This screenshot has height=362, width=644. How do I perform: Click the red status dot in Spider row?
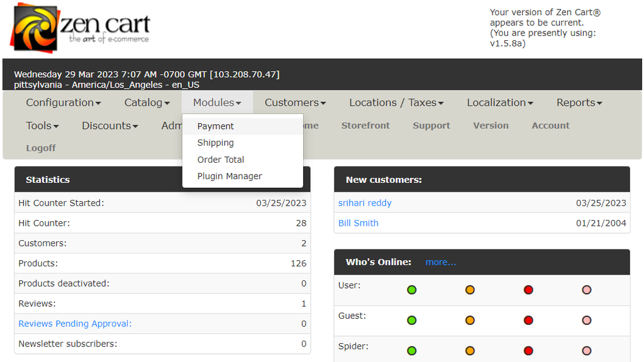point(528,351)
